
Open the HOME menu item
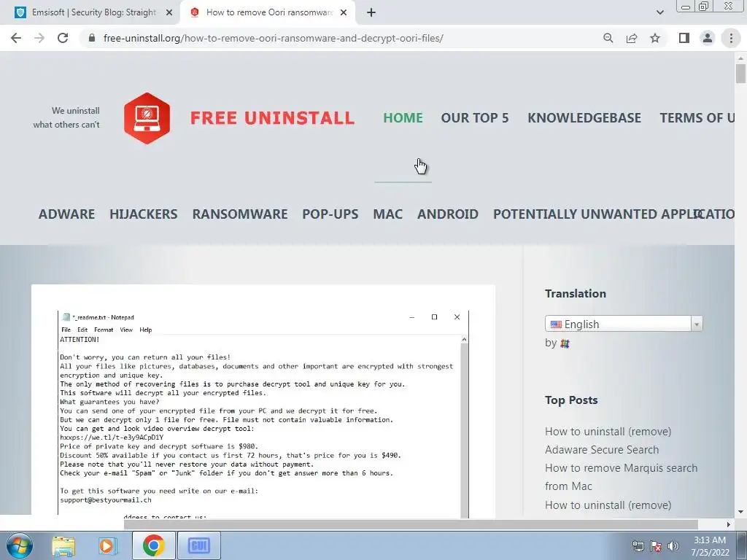(x=403, y=117)
